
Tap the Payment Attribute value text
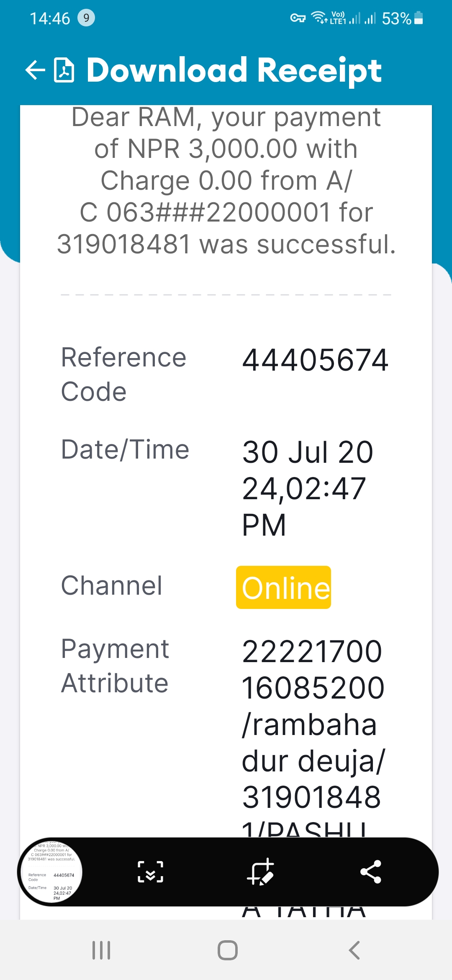click(313, 737)
